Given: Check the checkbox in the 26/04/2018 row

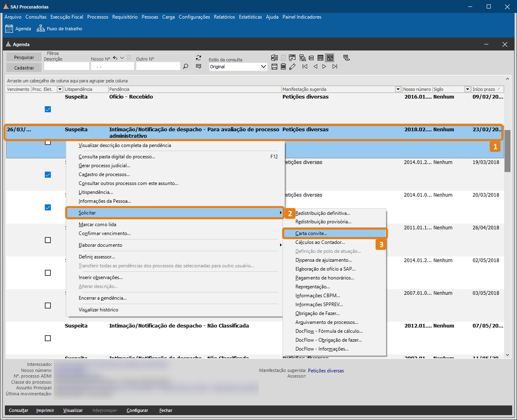Looking at the screenshot, I should [48, 240].
